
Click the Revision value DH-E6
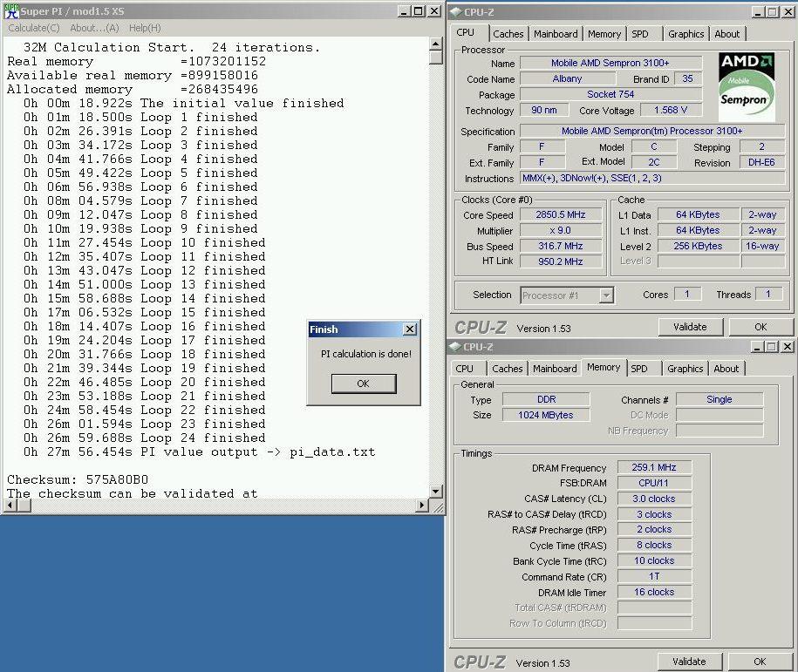(761, 162)
